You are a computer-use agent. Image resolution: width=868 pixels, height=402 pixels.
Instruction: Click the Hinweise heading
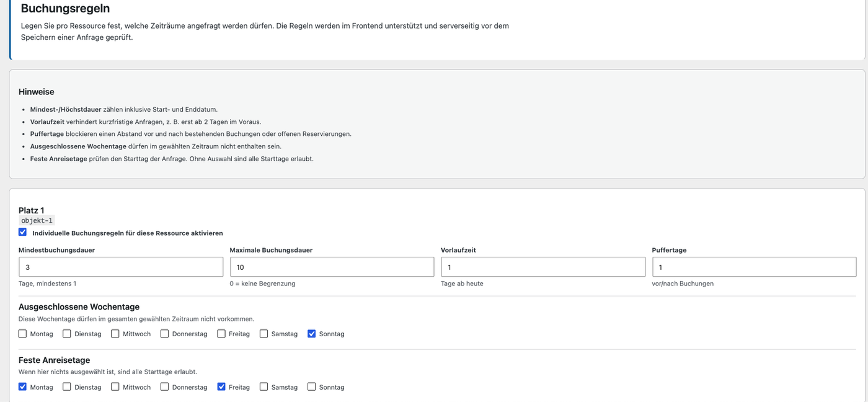(37, 92)
